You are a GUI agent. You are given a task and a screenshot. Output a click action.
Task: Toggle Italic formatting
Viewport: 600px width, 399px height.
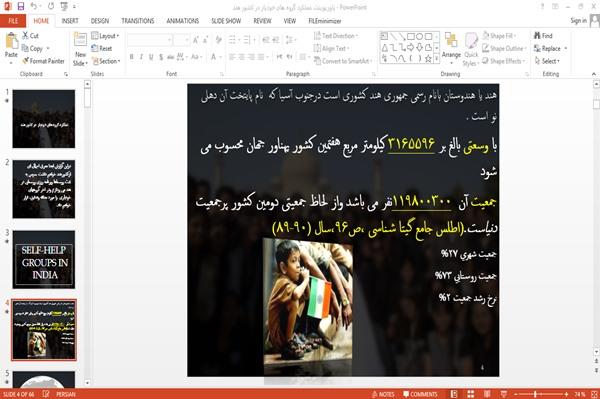pos(141,57)
